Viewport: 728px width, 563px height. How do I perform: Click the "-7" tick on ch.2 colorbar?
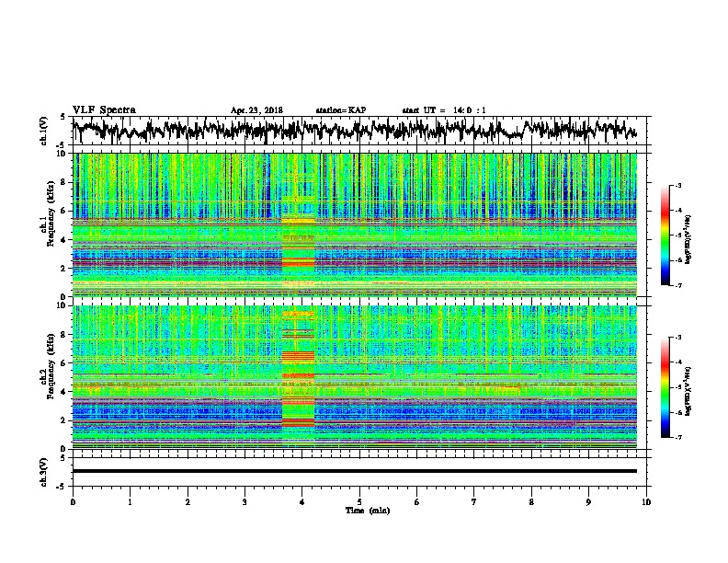678,438
